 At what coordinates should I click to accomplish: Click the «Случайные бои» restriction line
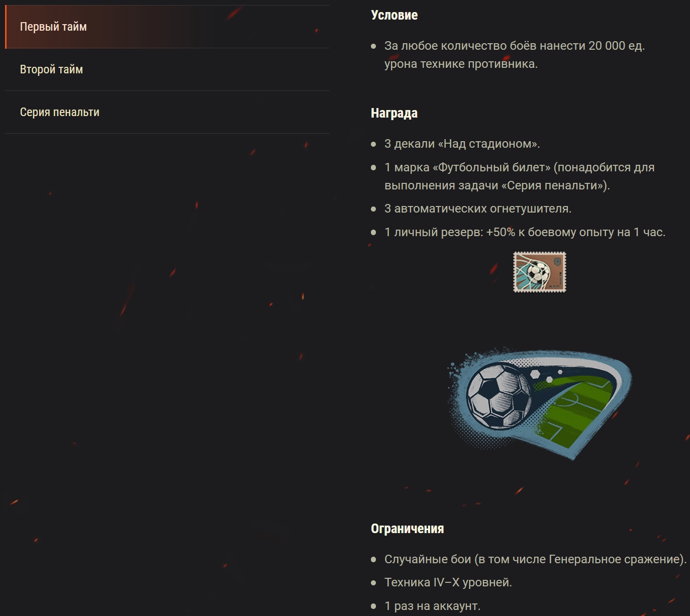[x=535, y=559]
